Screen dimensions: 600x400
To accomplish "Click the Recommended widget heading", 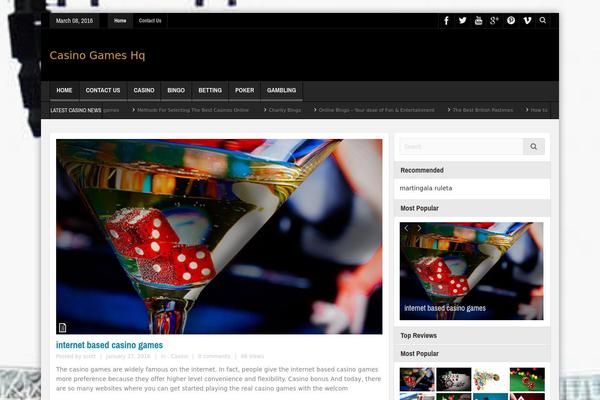I will 422,170.
